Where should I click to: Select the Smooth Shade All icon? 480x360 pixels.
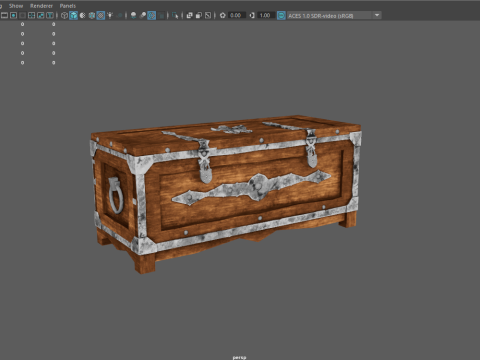click(x=73, y=15)
